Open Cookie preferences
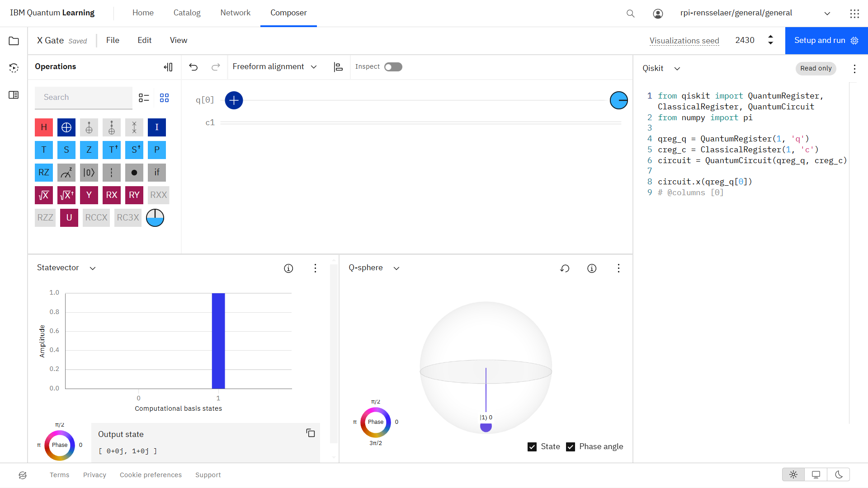The width and height of the screenshot is (868, 488). [x=151, y=475]
